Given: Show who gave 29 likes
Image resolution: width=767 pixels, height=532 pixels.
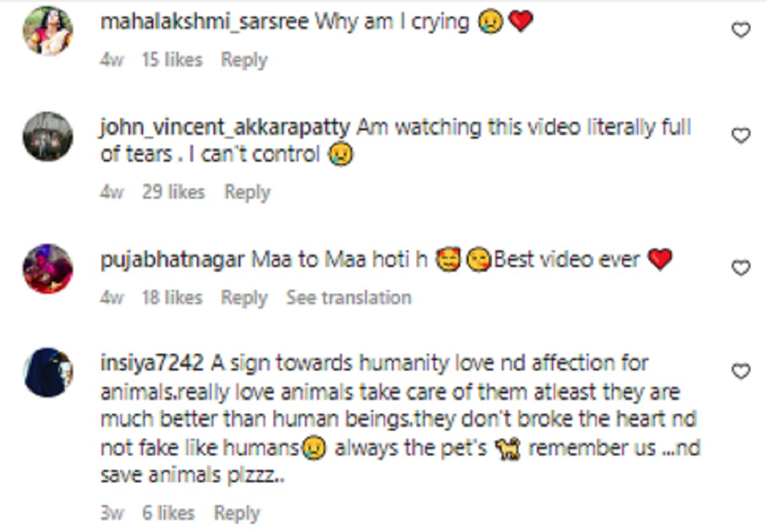Looking at the screenshot, I should (173, 192).
